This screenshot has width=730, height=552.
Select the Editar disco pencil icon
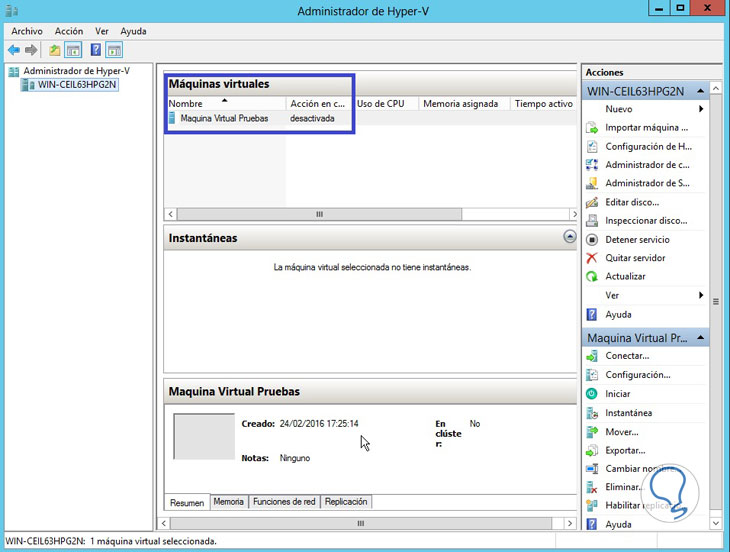pos(592,202)
